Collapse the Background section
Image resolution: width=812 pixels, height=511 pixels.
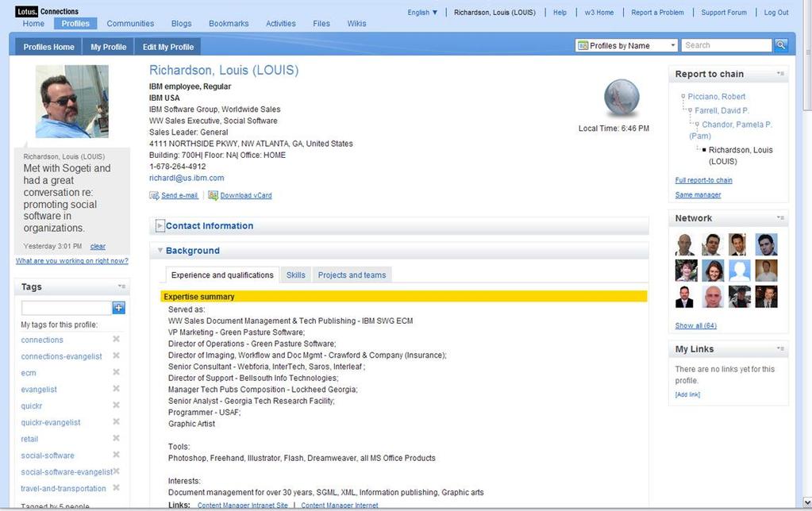[160, 251]
